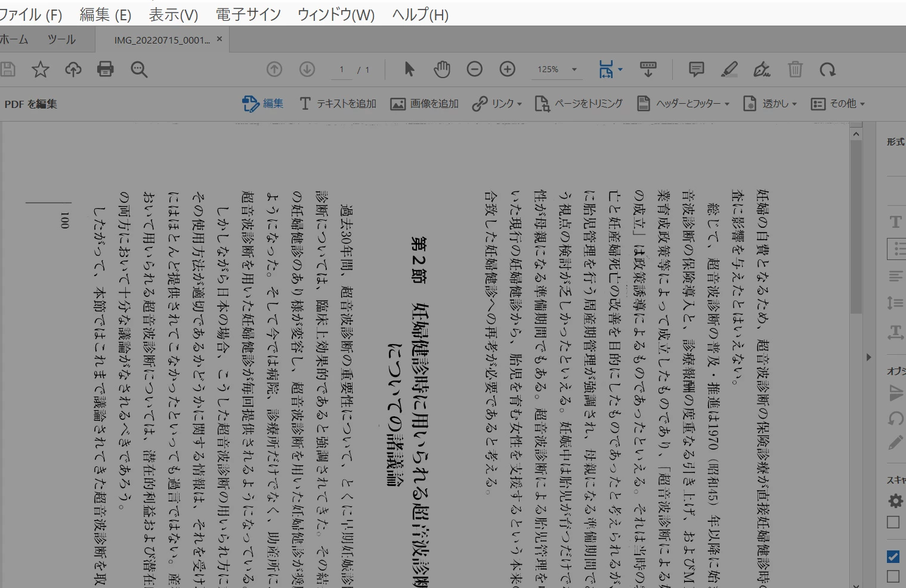The width and height of the screenshot is (906, 588).
Task: Open the ファイル (F) menu
Action: pyautogui.click(x=31, y=14)
